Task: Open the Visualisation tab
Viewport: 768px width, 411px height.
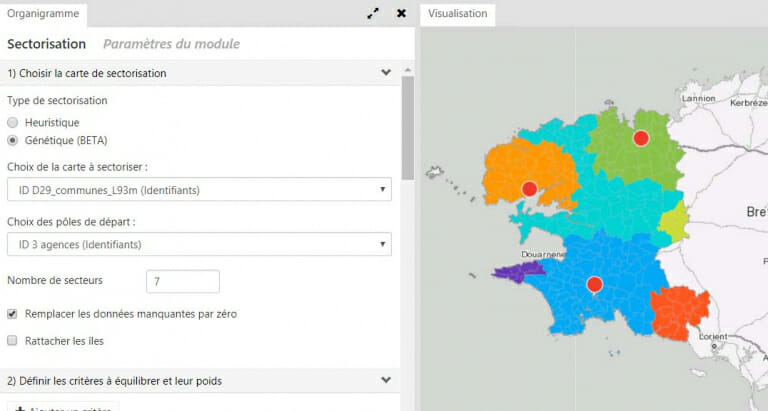Action: [x=457, y=14]
